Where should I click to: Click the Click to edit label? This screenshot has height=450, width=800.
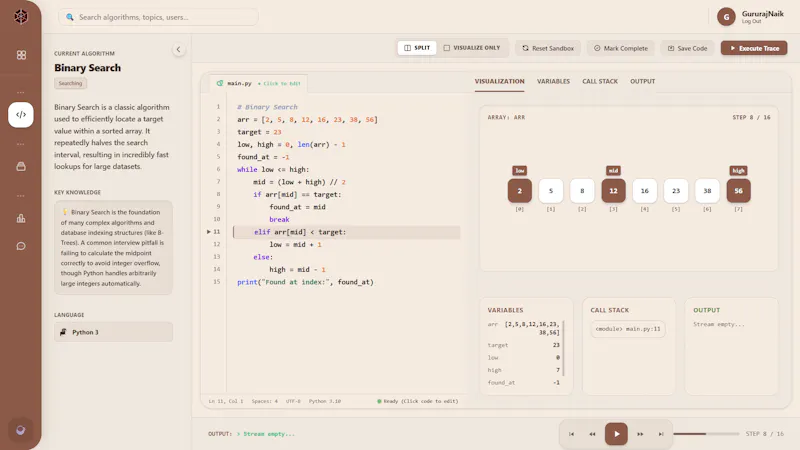coord(279,84)
